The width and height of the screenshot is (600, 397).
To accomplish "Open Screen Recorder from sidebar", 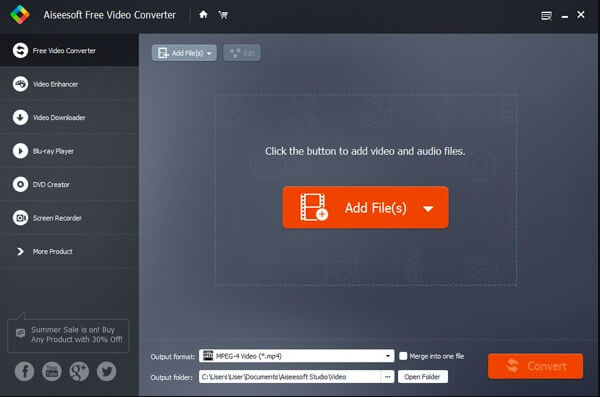I will point(69,218).
